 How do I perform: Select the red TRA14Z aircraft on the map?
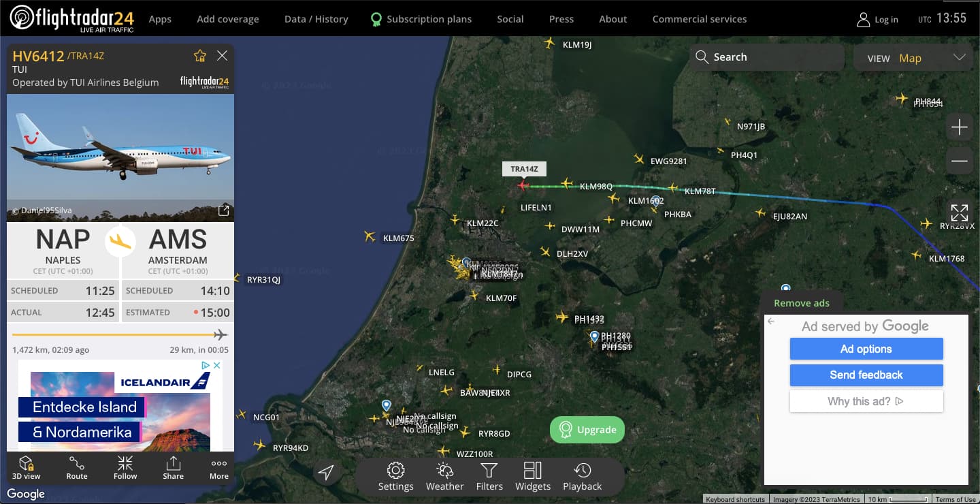click(523, 185)
